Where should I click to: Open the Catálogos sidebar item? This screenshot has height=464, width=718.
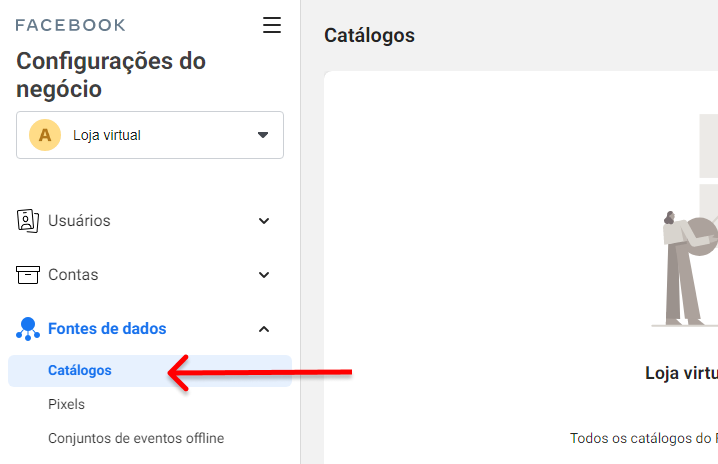[x=150, y=371]
